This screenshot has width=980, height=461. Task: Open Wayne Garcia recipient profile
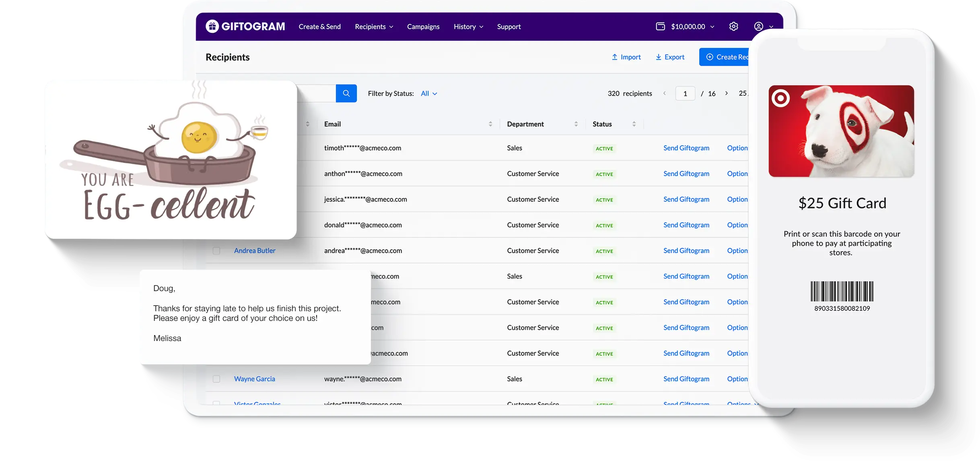tap(255, 379)
